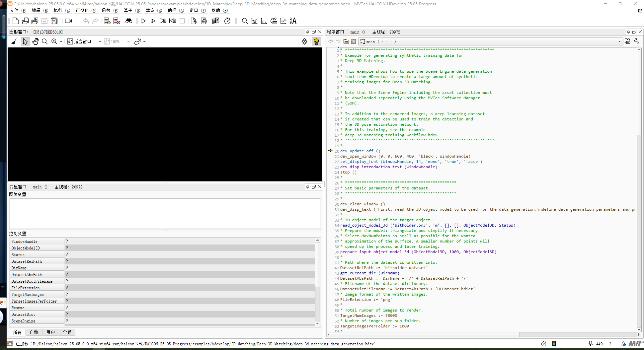
Task: Open the main procedure selector dropdown
Action: [x=619, y=41]
